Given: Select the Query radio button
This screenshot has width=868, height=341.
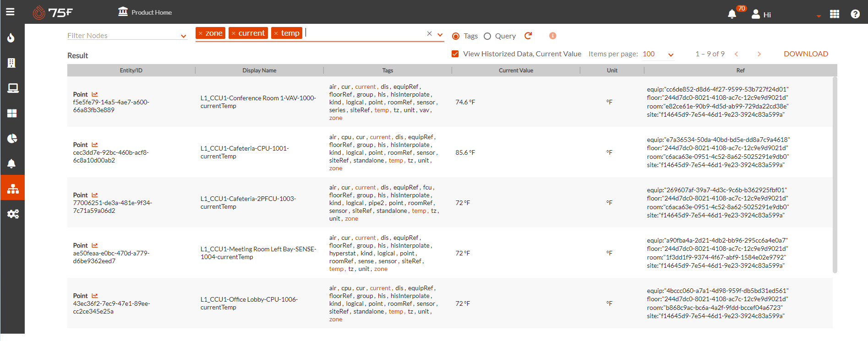Looking at the screenshot, I should (487, 36).
